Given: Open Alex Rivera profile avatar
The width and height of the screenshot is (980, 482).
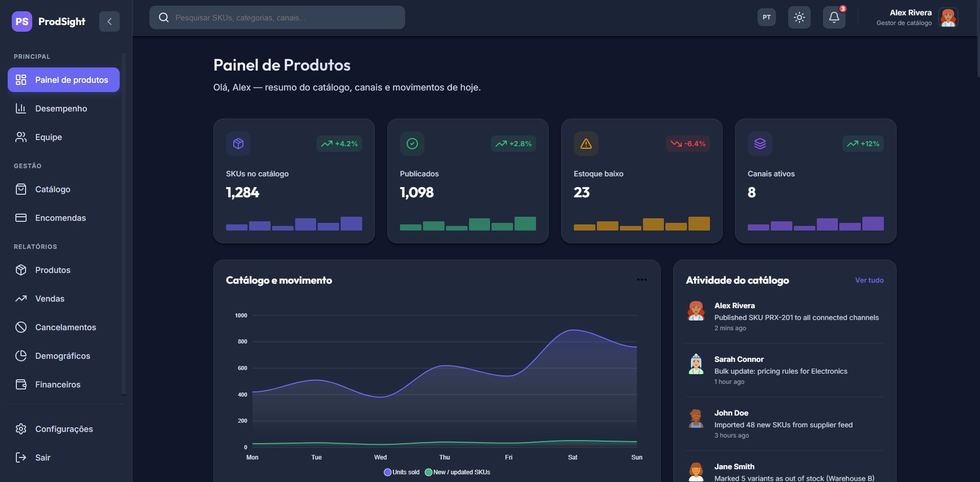Looking at the screenshot, I should pyautogui.click(x=948, y=17).
